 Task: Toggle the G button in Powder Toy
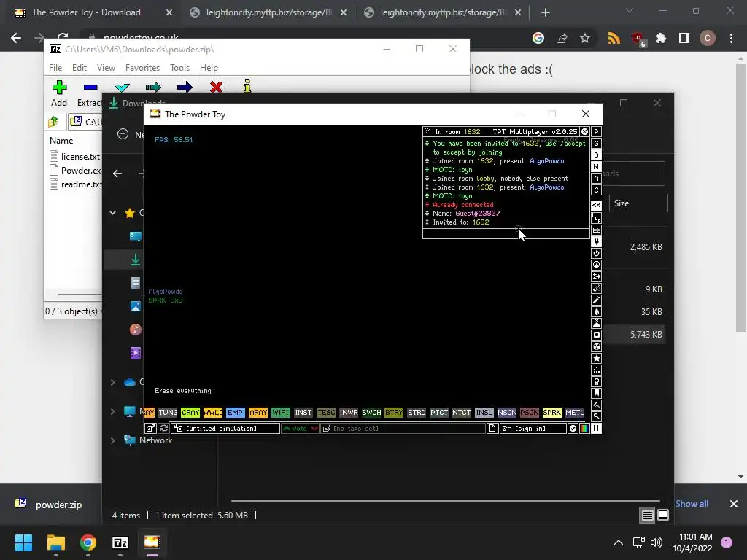tap(596, 144)
